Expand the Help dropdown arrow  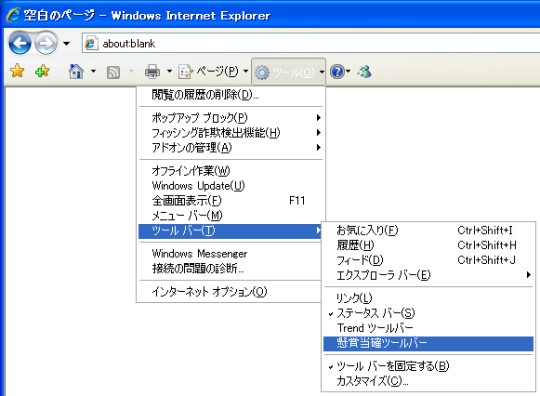point(348,72)
